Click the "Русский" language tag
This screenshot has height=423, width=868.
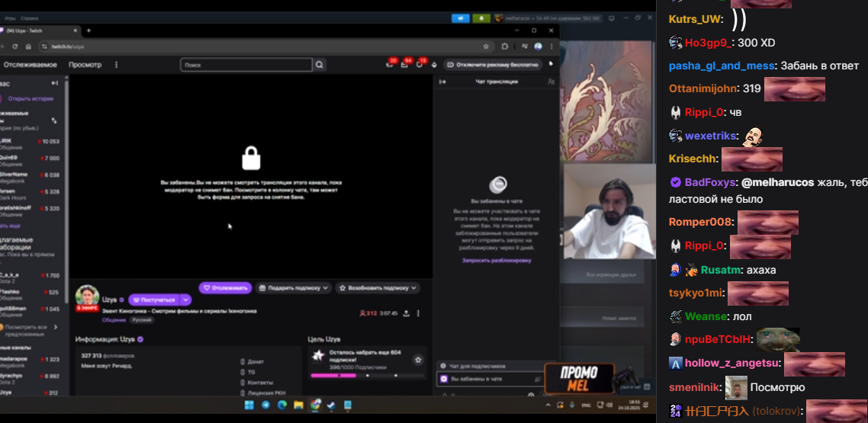(142, 320)
